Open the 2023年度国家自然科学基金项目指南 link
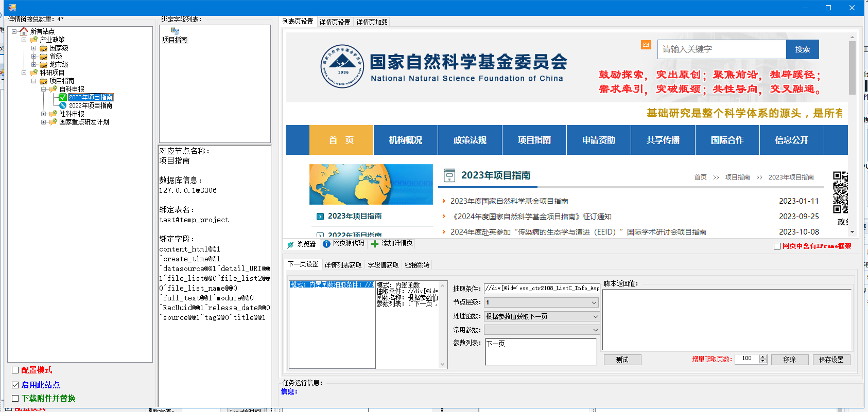The height and width of the screenshot is (412, 868). pos(509,201)
